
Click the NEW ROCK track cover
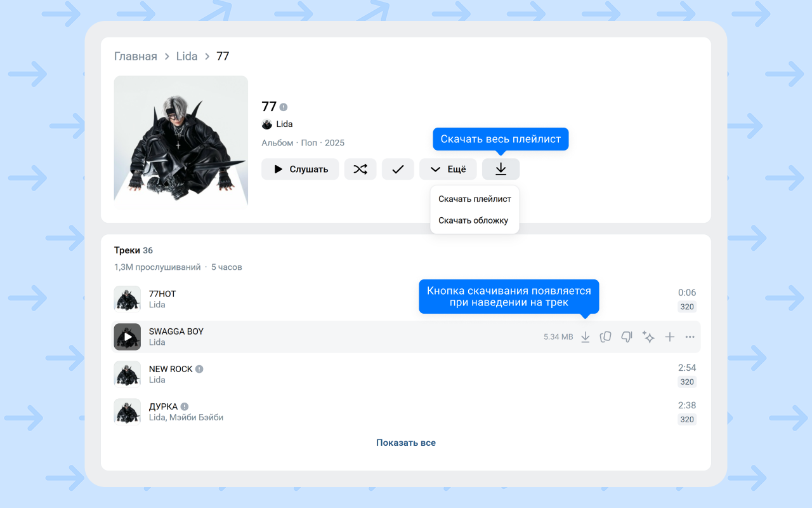click(x=128, y=374)
